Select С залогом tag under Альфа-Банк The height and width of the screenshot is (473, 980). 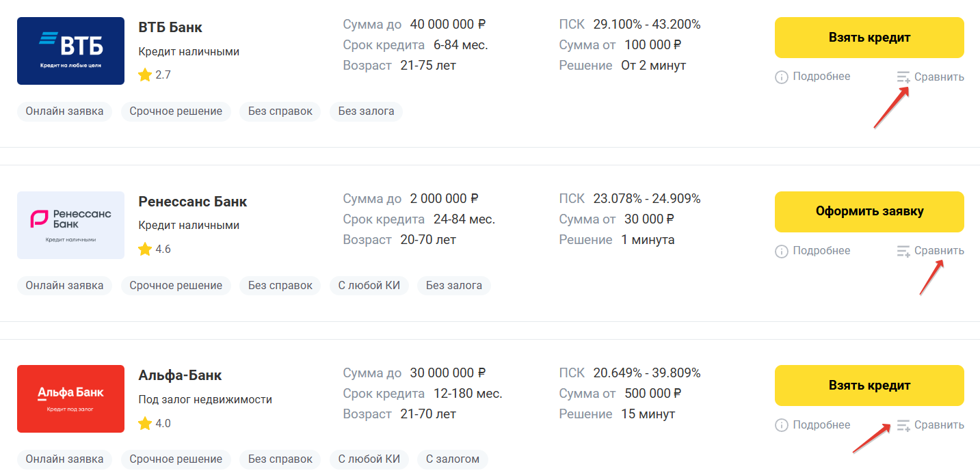click(x=453, y=459)
